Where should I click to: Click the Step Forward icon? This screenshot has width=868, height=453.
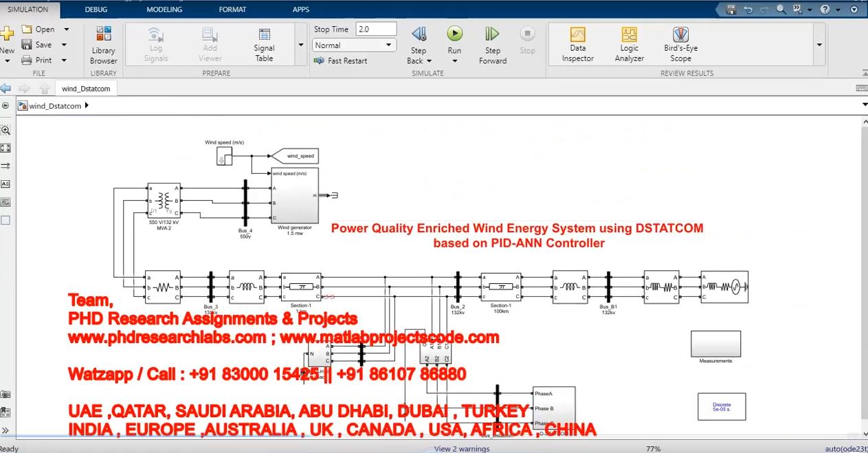(492, 34)
